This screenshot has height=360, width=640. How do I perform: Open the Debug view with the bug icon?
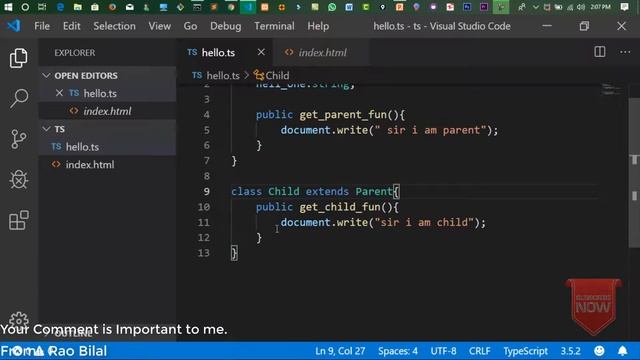click(19, 180)
